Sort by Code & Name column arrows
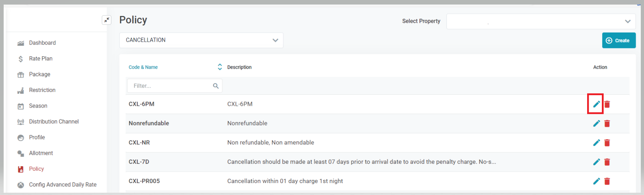 pos(220,67)
